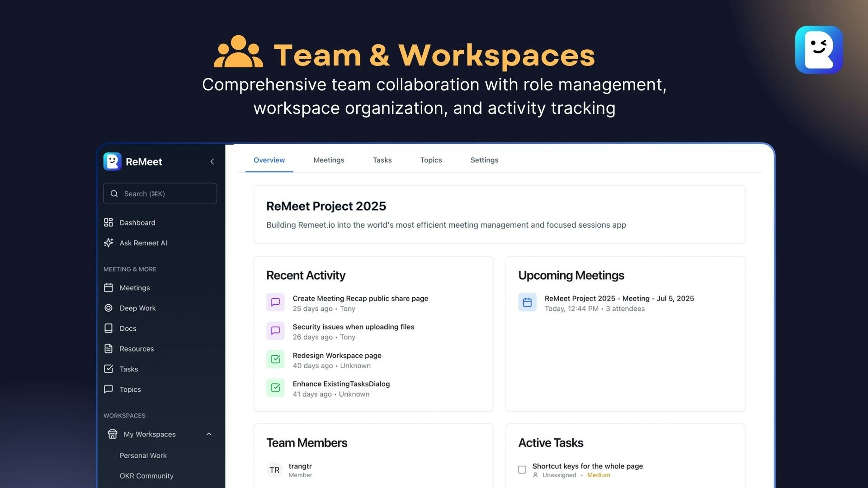This screenshot has height=488, width=868.
Task: Click the Ask Remeet AI sparkle icon
Action: click(x=108, y=243)
